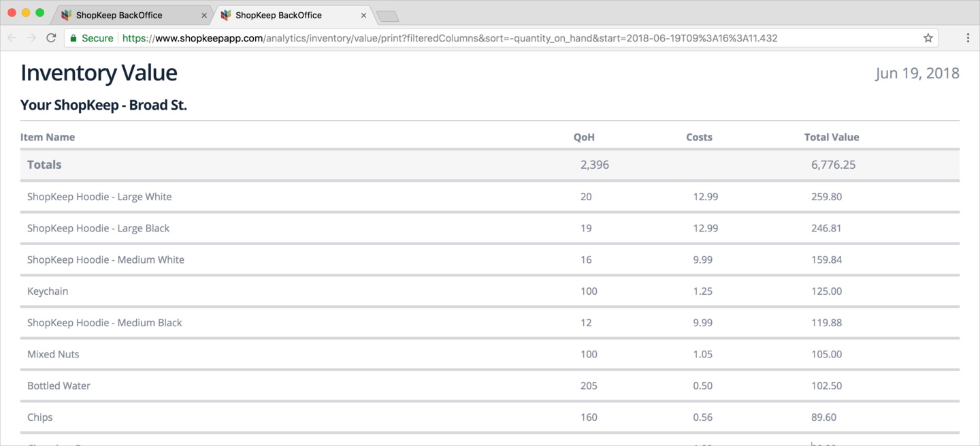Close the first ShopKeep BackOffice tab
The image size is (980, 446).
point(204,15)
